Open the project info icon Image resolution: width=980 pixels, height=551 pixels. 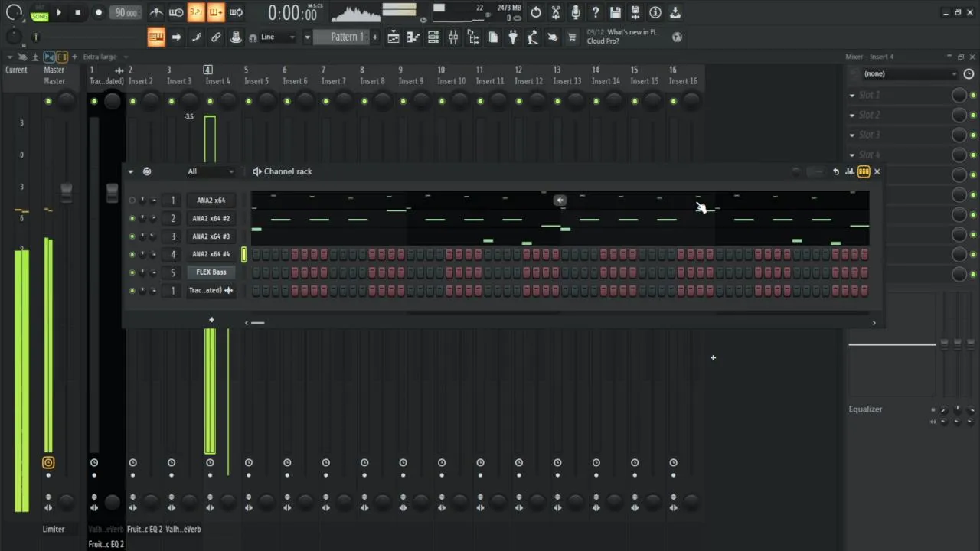click(655, 12)
